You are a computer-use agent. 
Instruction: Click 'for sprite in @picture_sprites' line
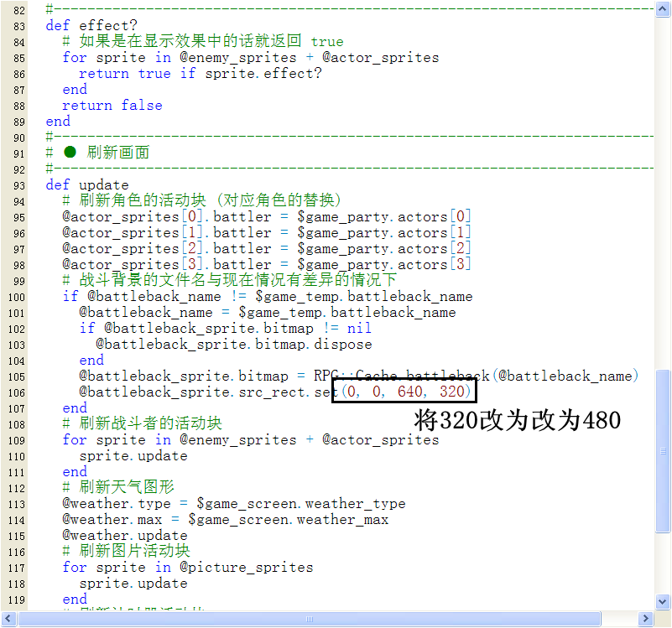click(x=188, y=568)
